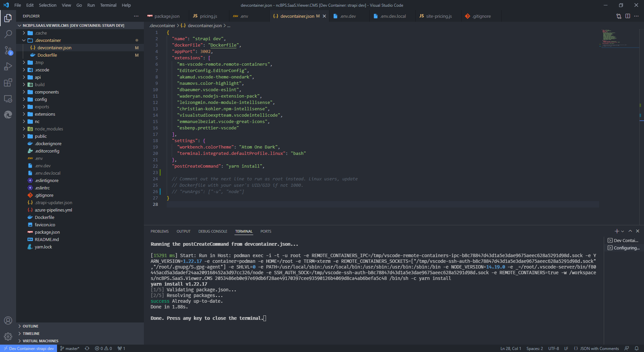Screen dimensions: 644x352
Task: Open Remote Explorer view icon
Action: click(x=8, y=99)
